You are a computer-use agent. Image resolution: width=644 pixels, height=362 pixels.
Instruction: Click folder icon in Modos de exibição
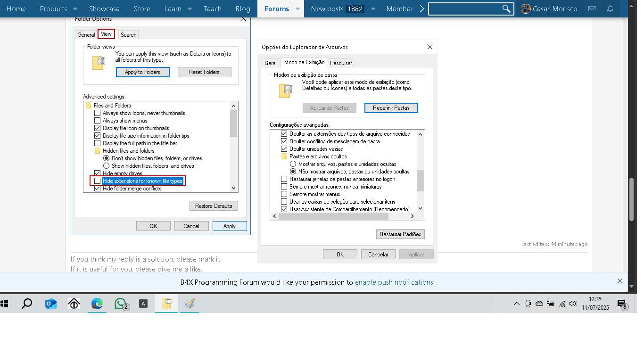[286, 90]
